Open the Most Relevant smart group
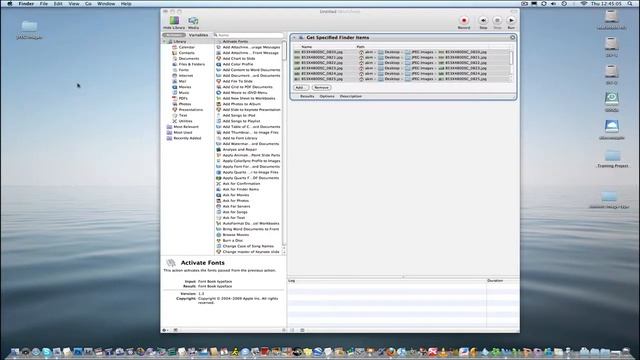 (186, 127)
